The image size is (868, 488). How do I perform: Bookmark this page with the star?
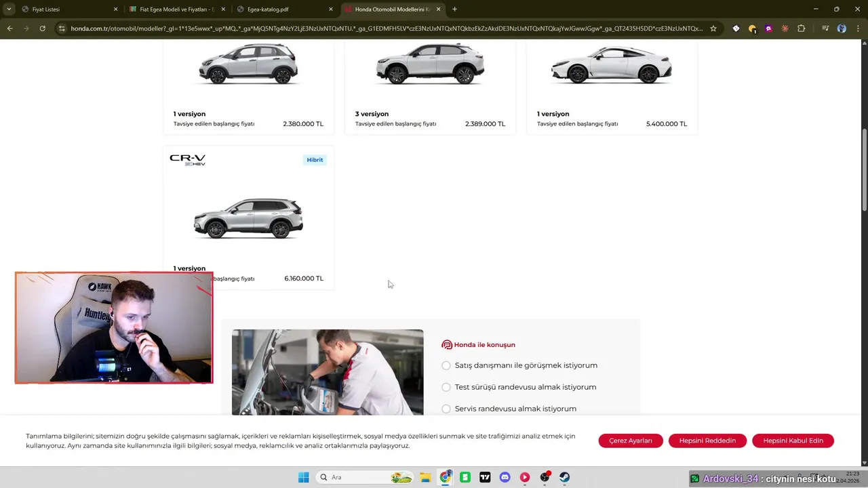coord(713,28)
